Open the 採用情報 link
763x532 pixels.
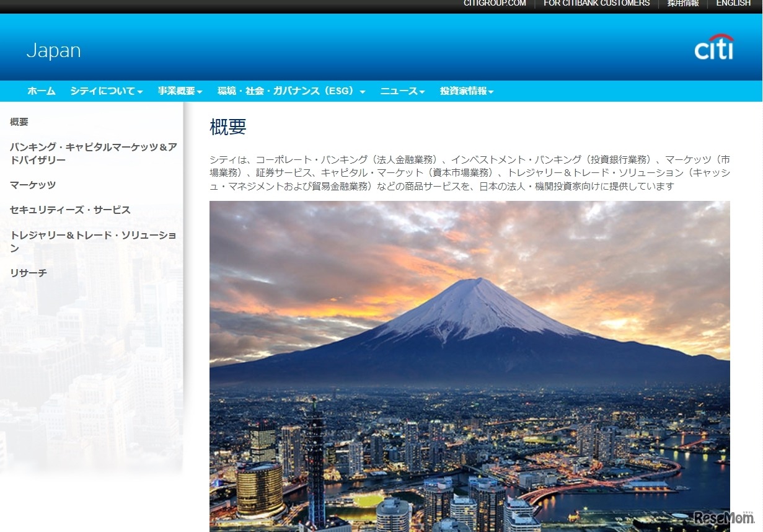pos(682,3)
